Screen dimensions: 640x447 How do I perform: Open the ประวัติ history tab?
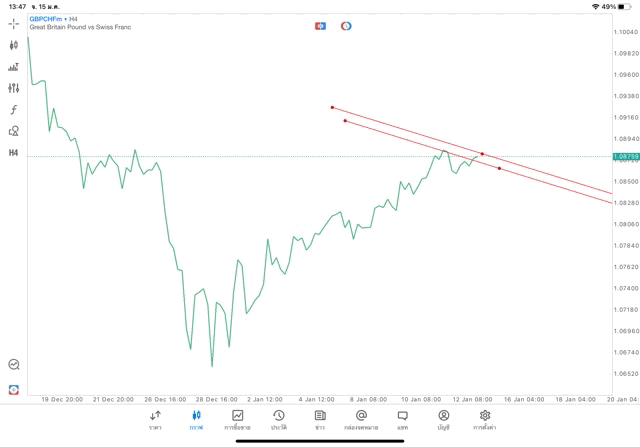tap(278, 420)
